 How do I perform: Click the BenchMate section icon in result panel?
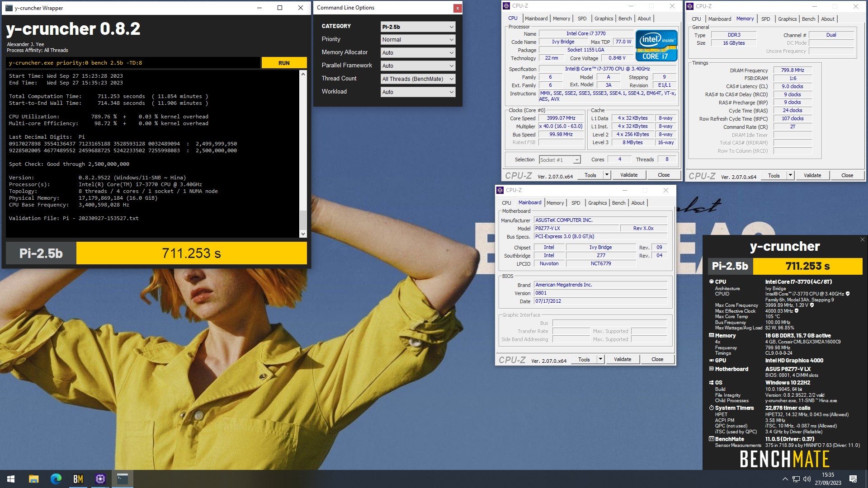pyautogui.click(x=712, y=439)
